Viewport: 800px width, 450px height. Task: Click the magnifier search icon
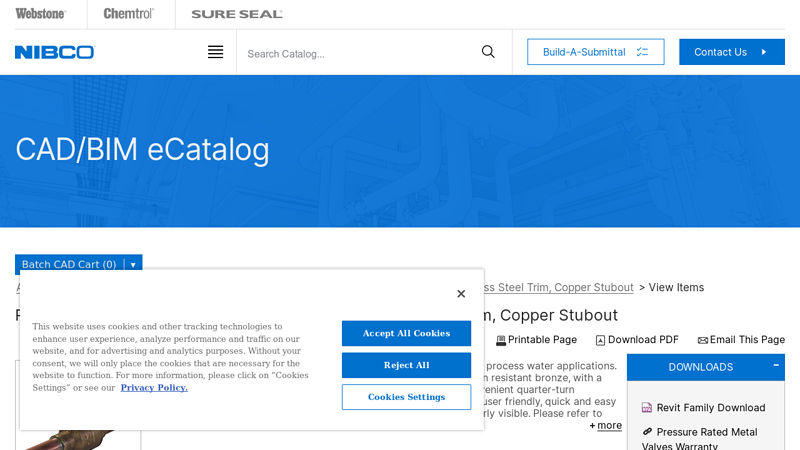[488, 52]
